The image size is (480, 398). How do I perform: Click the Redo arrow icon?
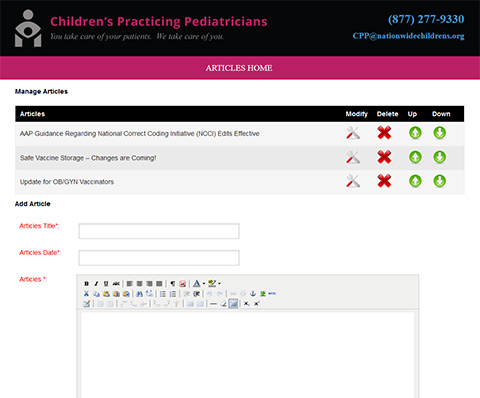click(219, 294)
